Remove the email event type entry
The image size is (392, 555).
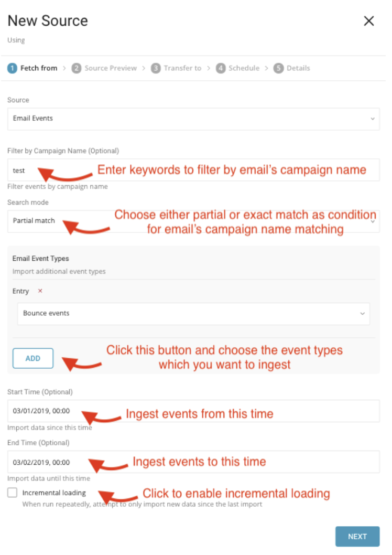coord(40,291)
